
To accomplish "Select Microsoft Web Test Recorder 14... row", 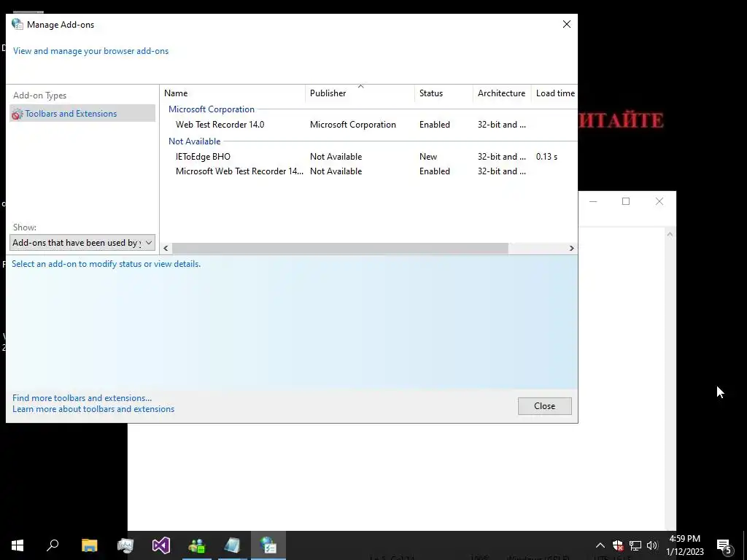I will pos(368,171).
